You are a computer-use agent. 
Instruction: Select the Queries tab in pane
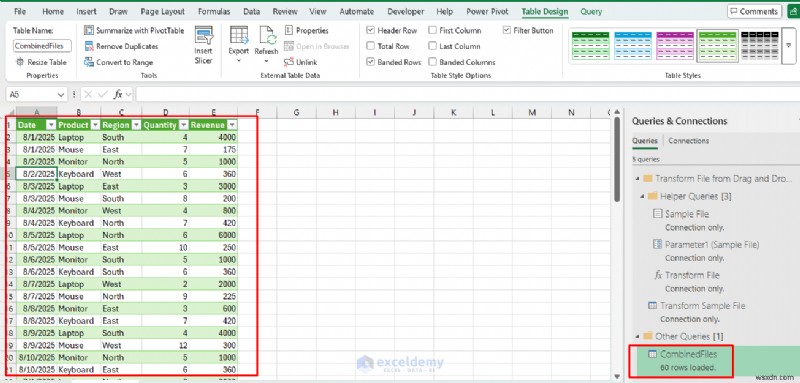(645, 141)
